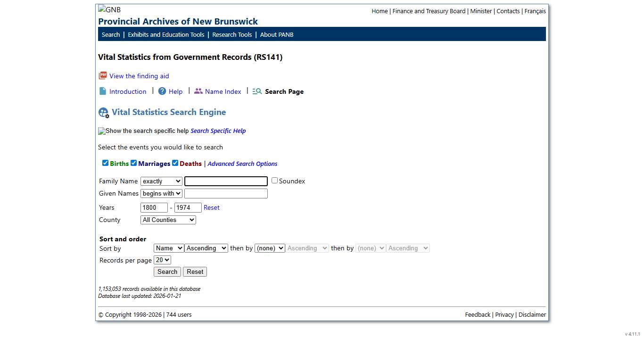This screenshot has width=644, height=362.
Task: Click the Vital Statistics Search Engine icon
Action: point(103,113)
